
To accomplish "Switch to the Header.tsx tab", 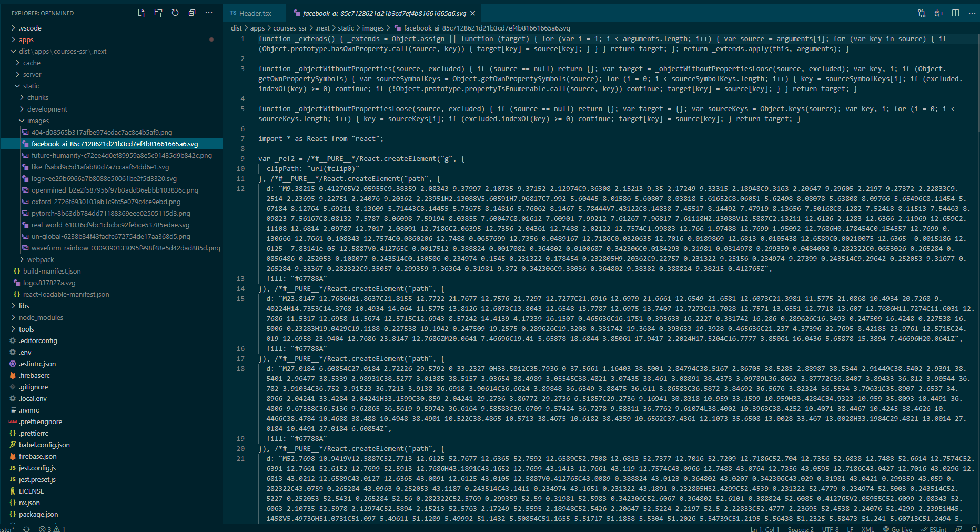I will 255,13.
